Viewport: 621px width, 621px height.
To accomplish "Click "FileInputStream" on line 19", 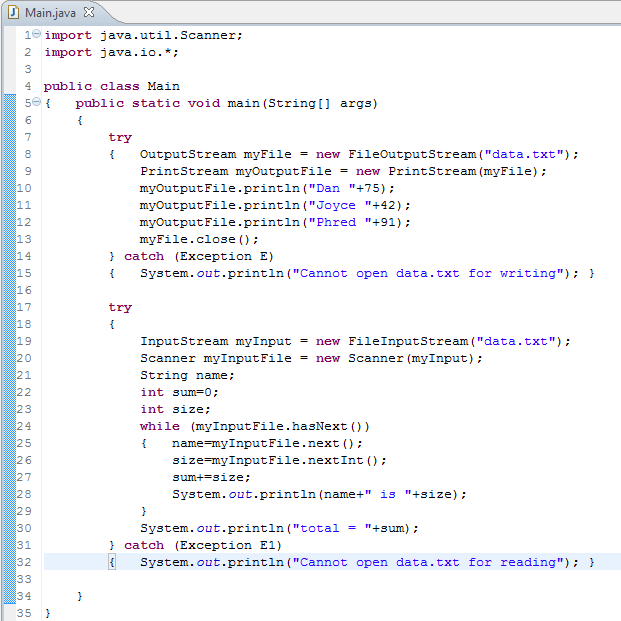I will (x=408, y=341).
